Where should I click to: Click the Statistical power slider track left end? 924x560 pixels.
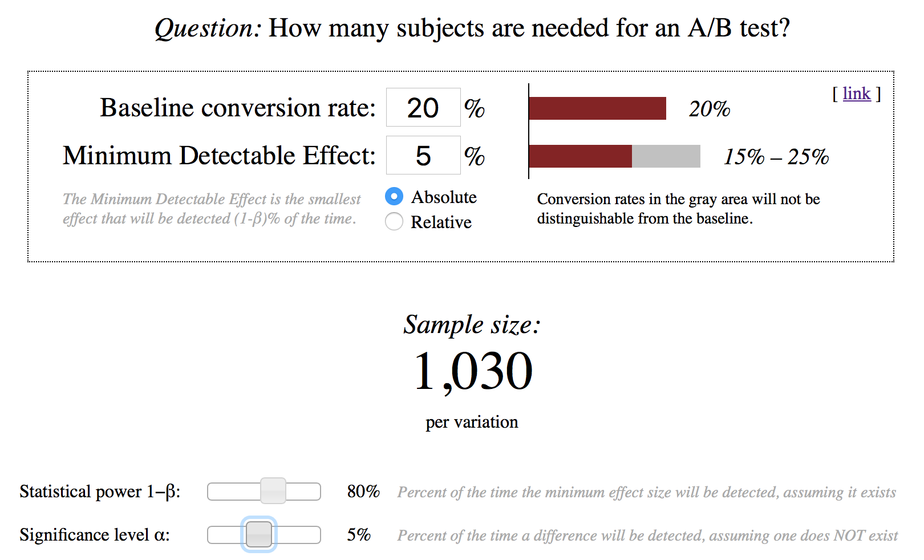click(216, 492)
